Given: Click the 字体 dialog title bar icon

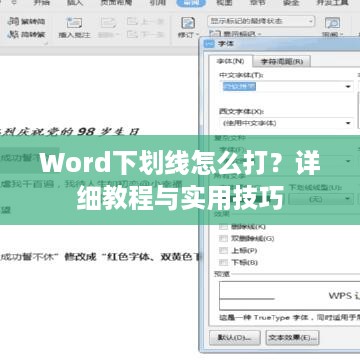Looking at the screenshot, I should coord(209,44).
